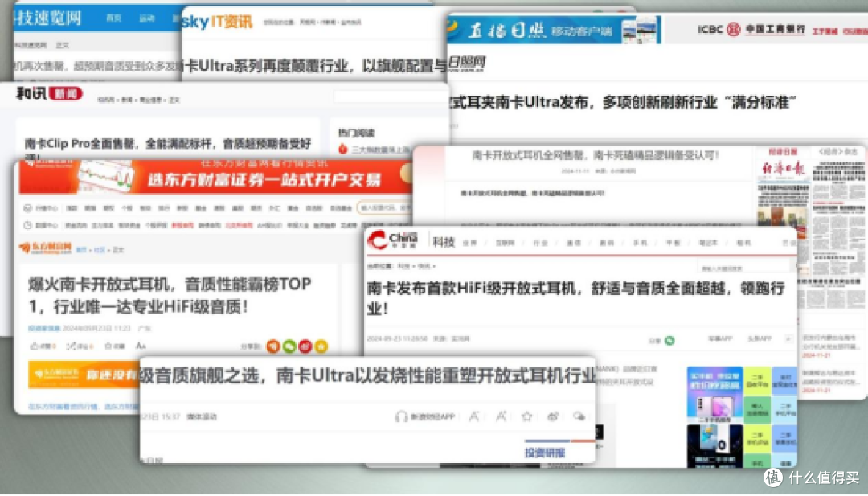Image resolution: width=868 pixels, height=496 pixels.
Task: Click the WeChat share icon in the Sina article toolbar
Action: (579, 416)
